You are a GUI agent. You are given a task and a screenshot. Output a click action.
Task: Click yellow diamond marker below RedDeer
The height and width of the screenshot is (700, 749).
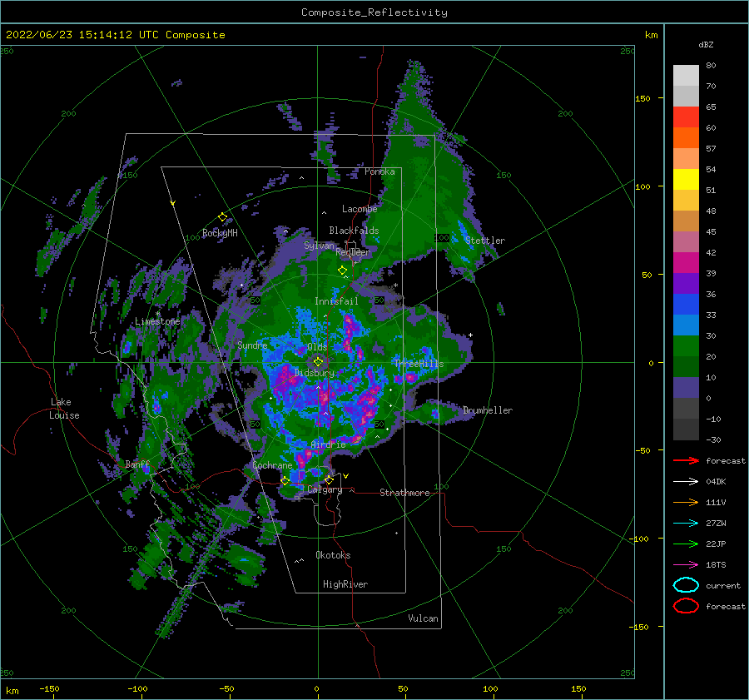tap(342, 271)
